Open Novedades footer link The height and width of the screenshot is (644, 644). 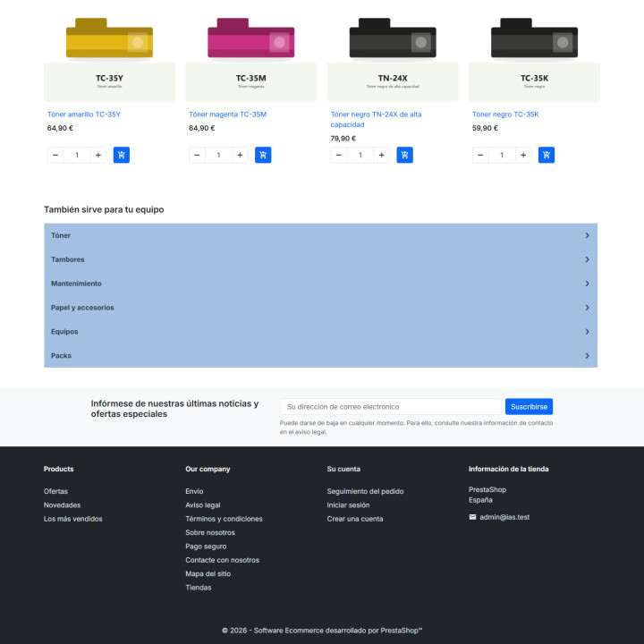pyautogui.click(x=62, y=505)
